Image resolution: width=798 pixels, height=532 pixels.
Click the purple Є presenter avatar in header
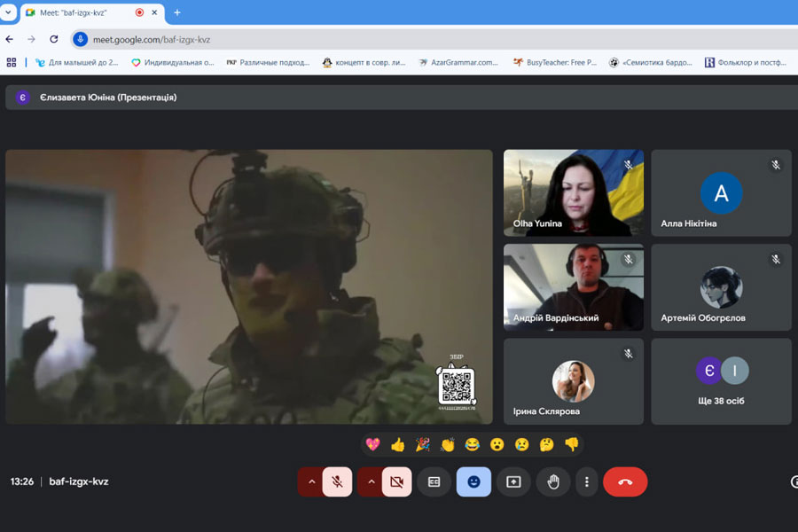click(22, 98)
